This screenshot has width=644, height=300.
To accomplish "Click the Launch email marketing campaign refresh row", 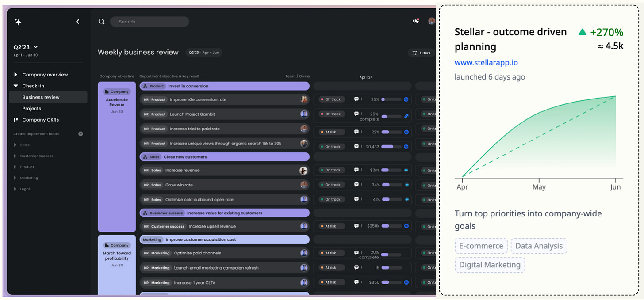I will point(225,268).
